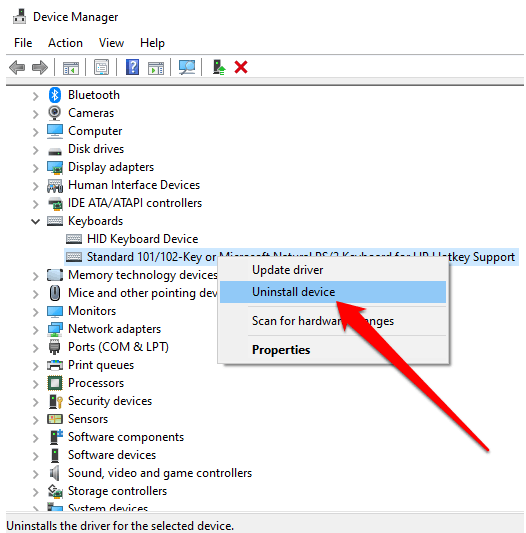The height and width of the screenshot is (533, 526).
Task: Click the Forward arrow toolbar icon
Action: click(x=40, y=67)
